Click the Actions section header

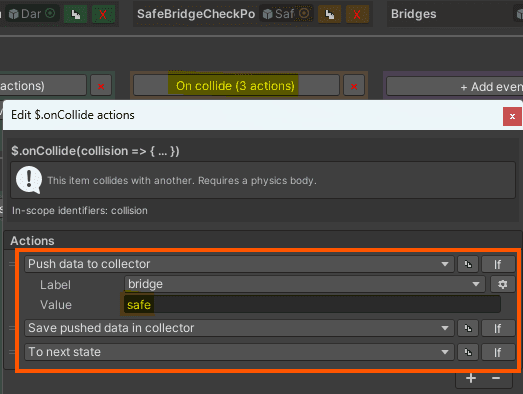point(32,241)
